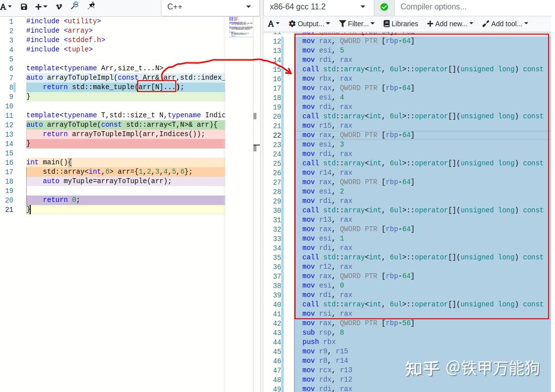The width and height of the screenshot is (555, 392).
Task: Open the C++ language selector
Action: click(208, 7)
